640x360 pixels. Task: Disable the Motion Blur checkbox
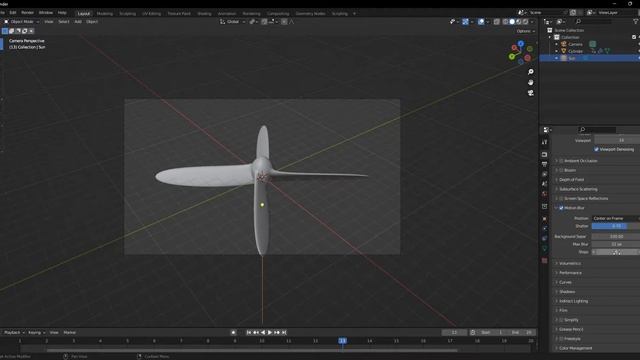pyautogui.click(x=561, y=208)
